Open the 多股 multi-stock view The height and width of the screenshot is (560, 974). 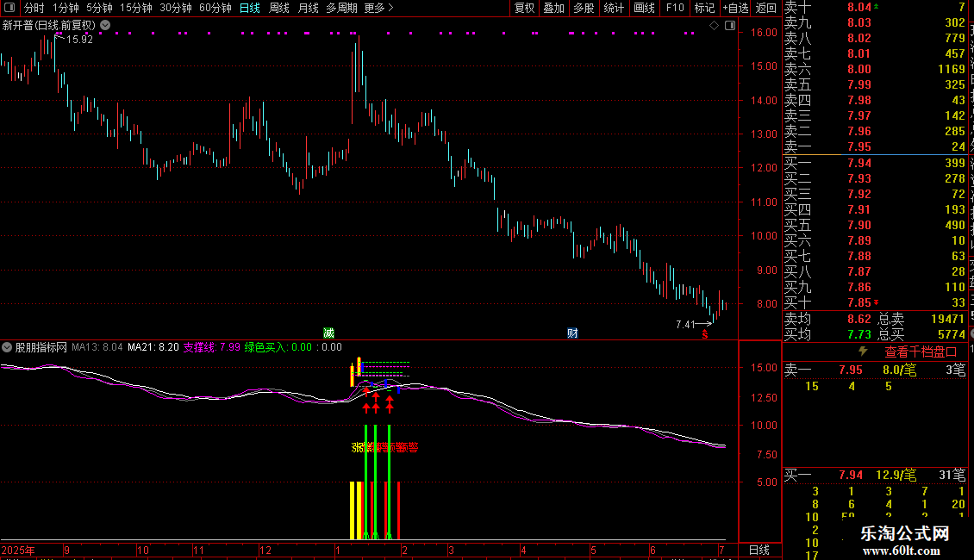[584, 8]
